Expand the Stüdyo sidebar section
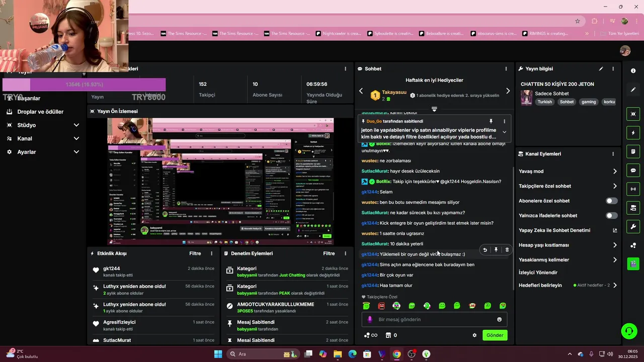Viewport: 644px width, 362px height. (x=76, y=125)
